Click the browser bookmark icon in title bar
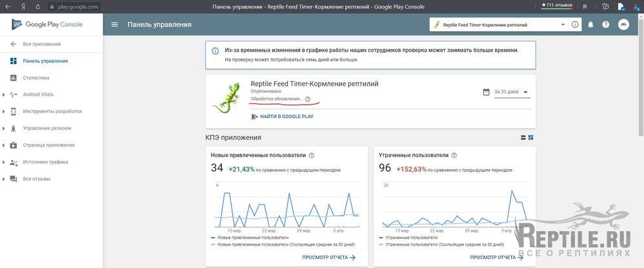Image resolution: width=644 pixels, height=268 pixels. (x=586, y=6)
